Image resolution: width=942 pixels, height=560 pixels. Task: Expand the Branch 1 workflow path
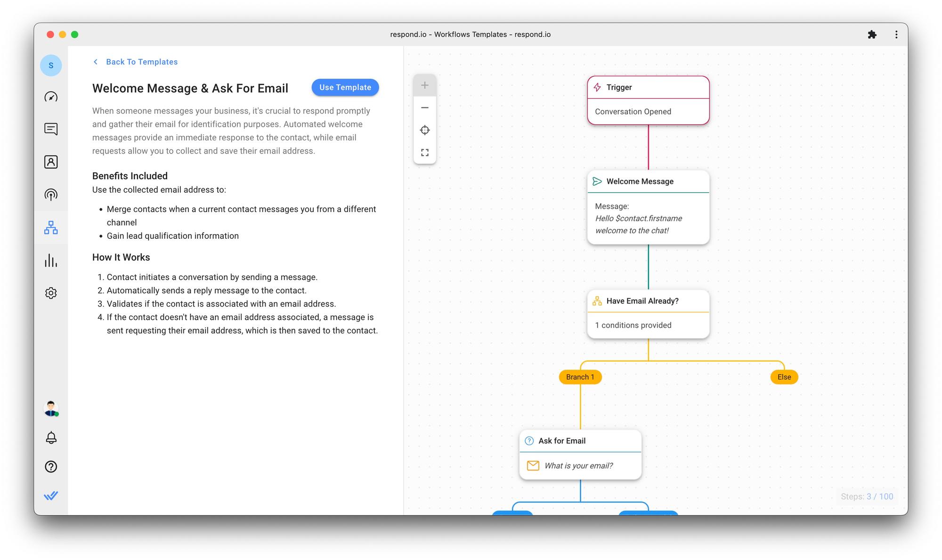click(579, 376)
